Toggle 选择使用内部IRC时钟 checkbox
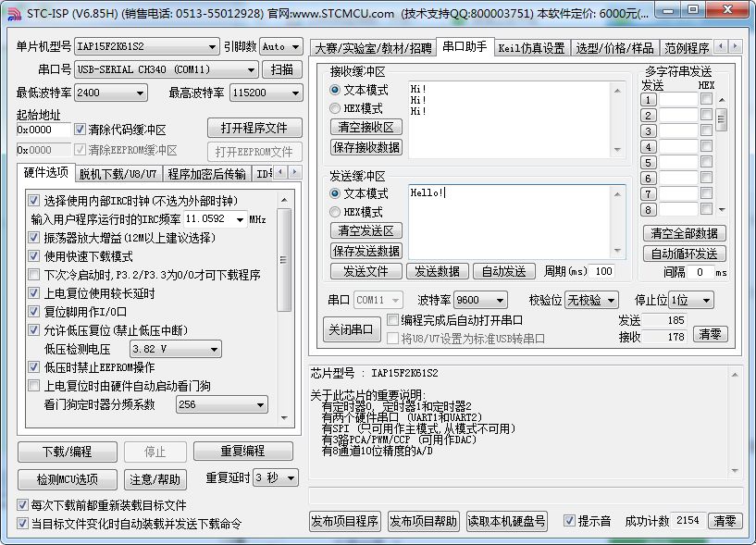The image size is (756, 545). tap(33, 200)
